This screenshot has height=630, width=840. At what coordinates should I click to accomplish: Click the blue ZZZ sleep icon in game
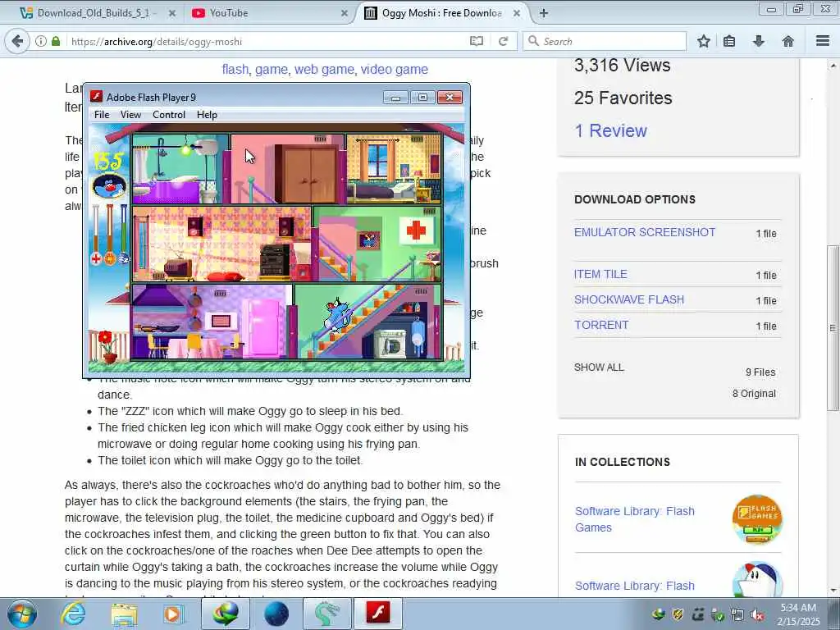pyautogui.click(x=123, y=258)
